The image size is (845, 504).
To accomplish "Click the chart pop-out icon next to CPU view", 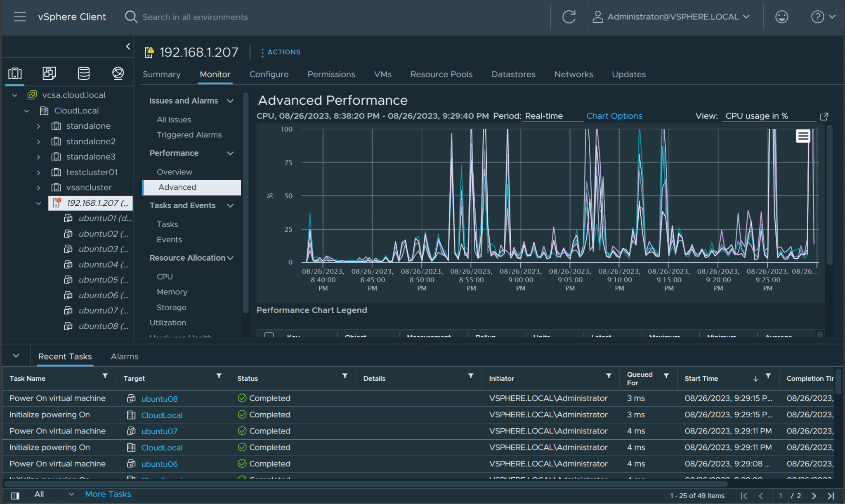I will [824, 116].
